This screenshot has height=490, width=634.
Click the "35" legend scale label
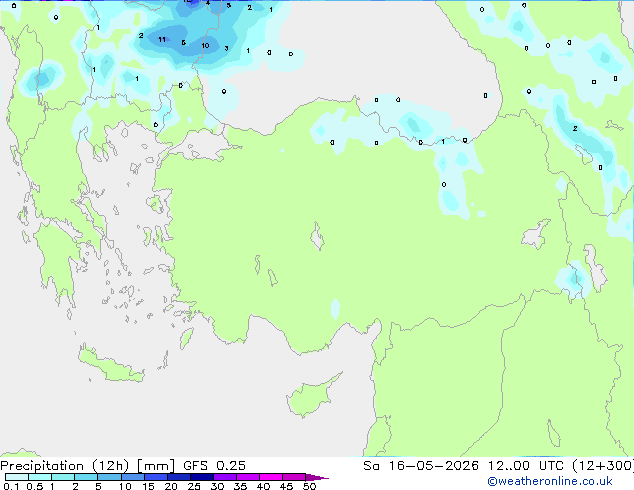(241, 486)
